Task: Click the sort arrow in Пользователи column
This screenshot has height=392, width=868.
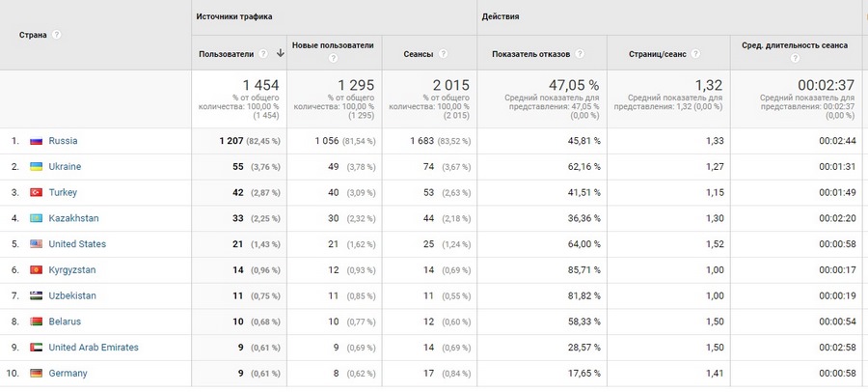Action: point(280,53)
